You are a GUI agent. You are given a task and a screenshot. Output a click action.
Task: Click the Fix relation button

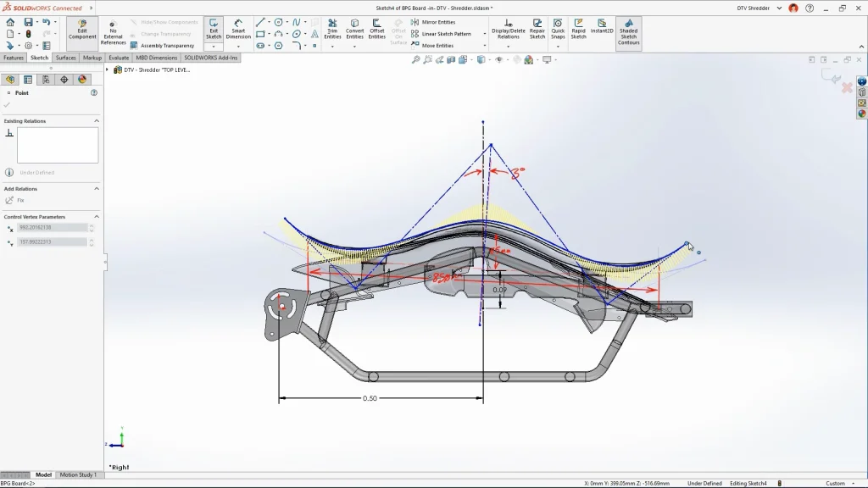pos(15,201)
